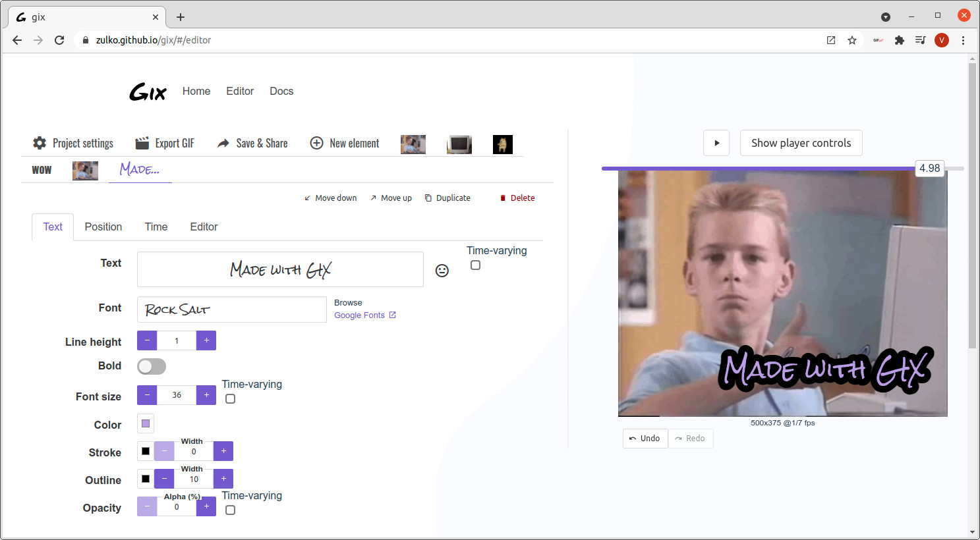Click the Rock Salt font field
This screenshot has width=980, height=540.
tap(232, 310)
